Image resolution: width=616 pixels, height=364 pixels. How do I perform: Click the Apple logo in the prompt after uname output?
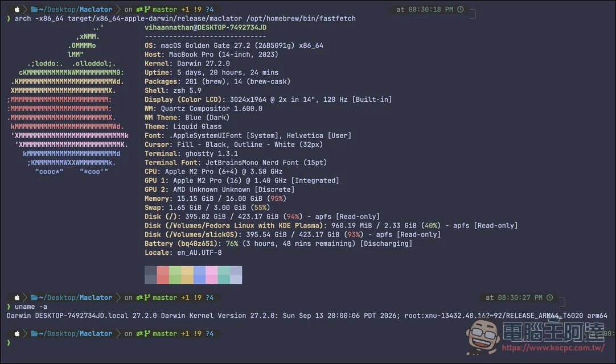[17, 333]
